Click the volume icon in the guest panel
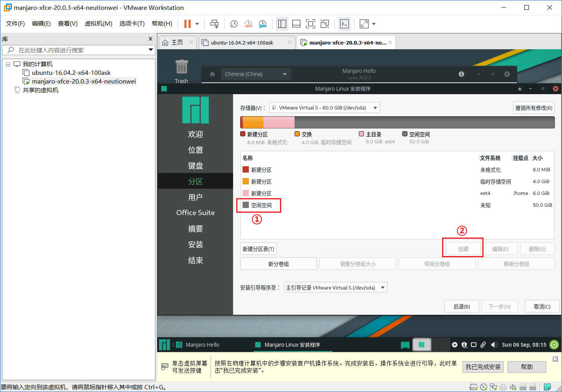Viewport: 562px width, 392px height. point(494,345)
